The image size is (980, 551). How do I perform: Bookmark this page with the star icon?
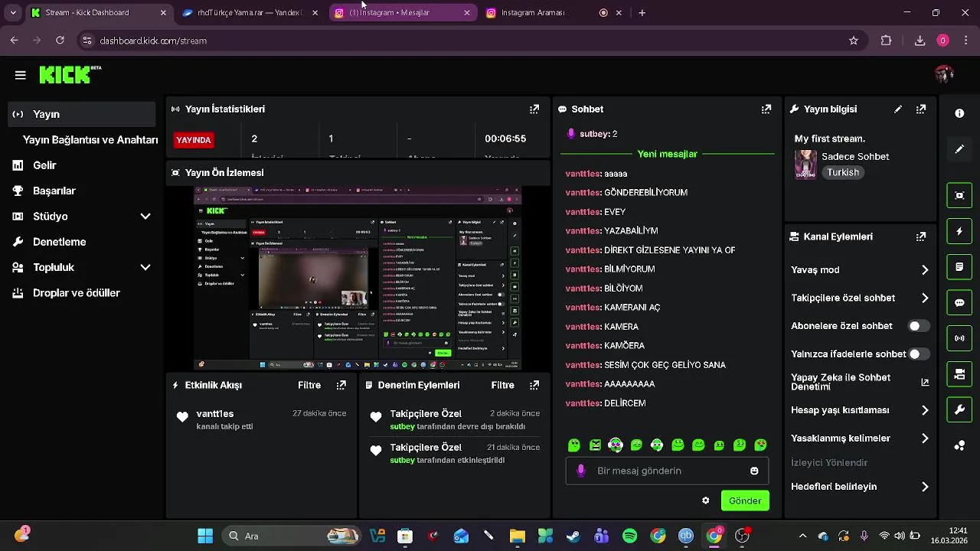(854, 41)
